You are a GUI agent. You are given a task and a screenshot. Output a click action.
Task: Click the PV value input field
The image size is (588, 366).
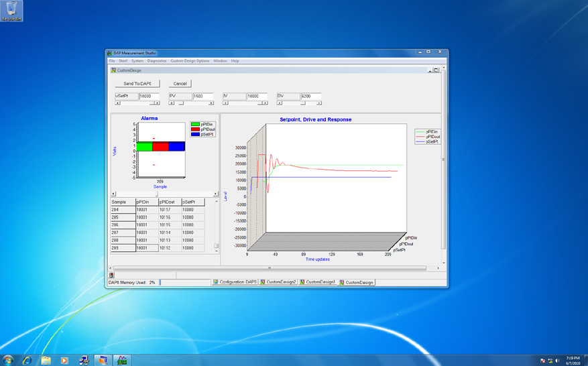203,97
